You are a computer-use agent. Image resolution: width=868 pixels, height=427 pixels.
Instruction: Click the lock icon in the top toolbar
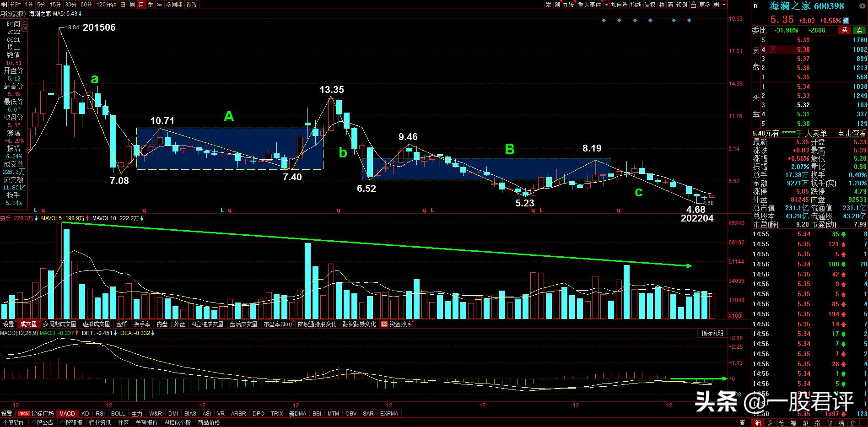coord(694,5)
